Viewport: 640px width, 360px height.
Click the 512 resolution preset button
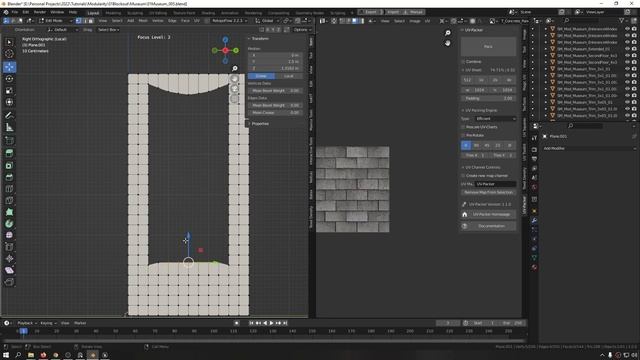pyautogui.click(x=468, y=80)
